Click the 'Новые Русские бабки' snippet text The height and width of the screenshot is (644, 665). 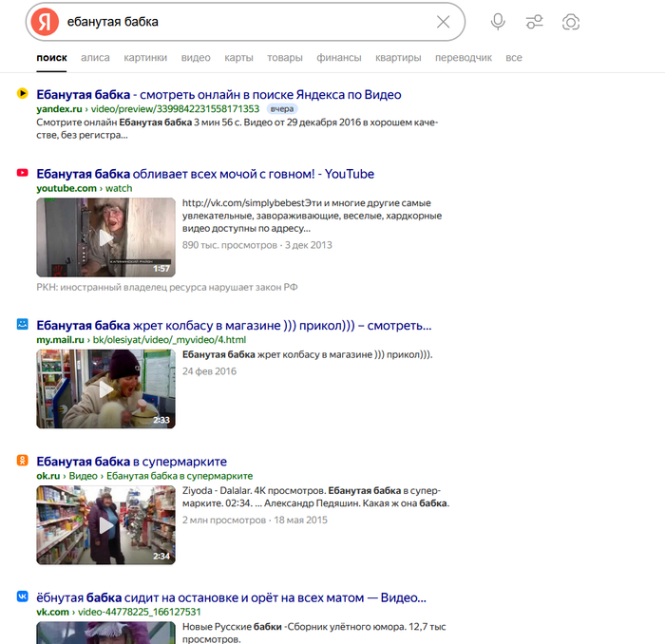313,633
